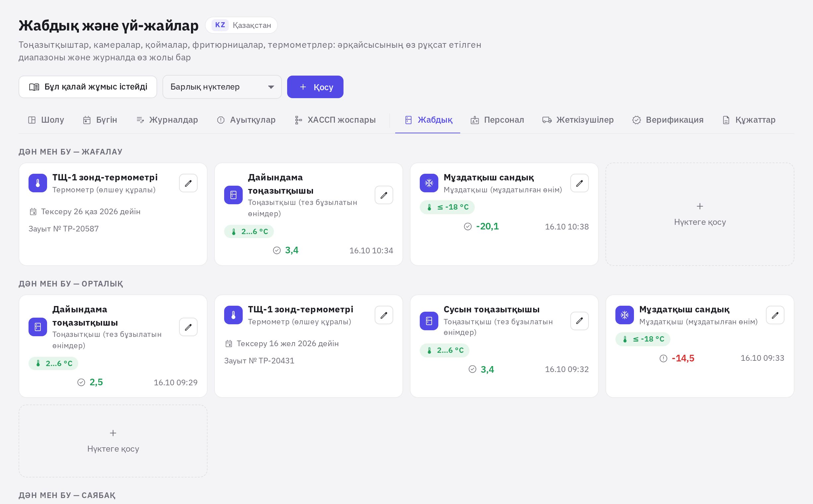Open the Құжаттар tab
This screenshot has height=504, width=813.
(x=749, y=120)
